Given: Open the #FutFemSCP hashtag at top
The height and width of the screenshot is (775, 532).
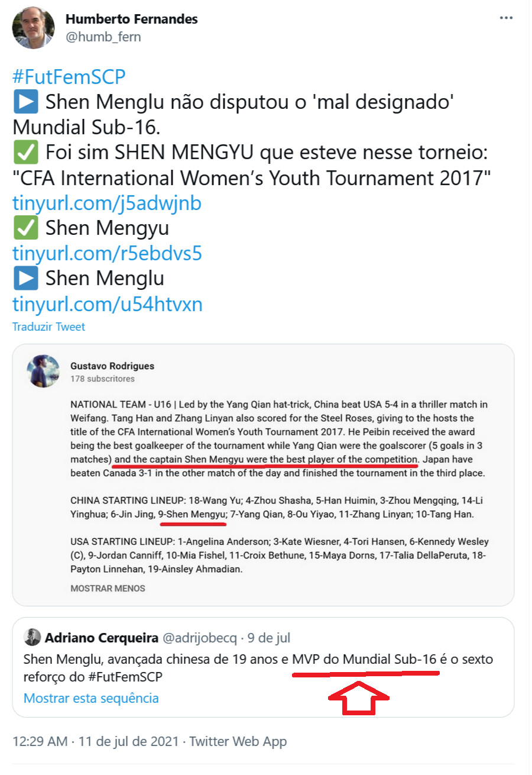Looking at the screenshot, I should pyautogui.click(x=69, y=77).
